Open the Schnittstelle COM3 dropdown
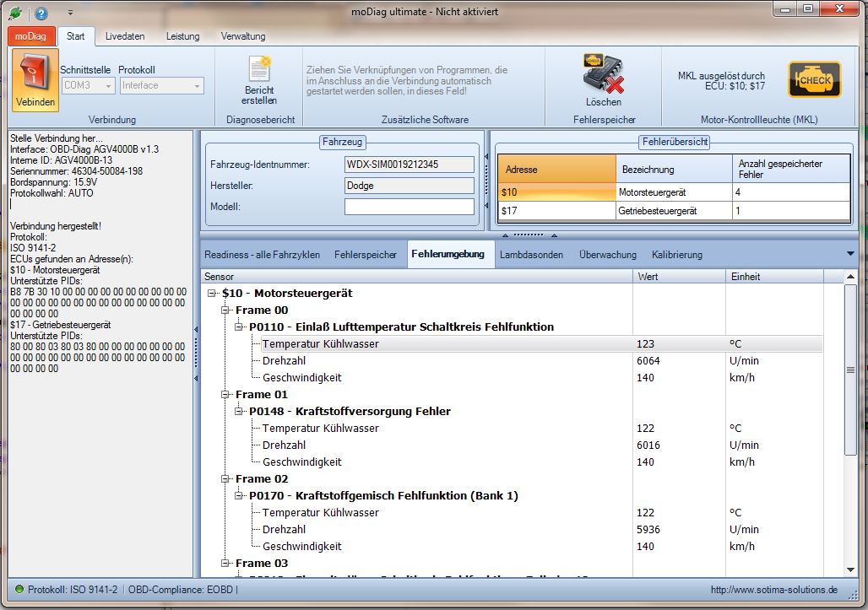The image size is (868, 610). click(88, 85)
